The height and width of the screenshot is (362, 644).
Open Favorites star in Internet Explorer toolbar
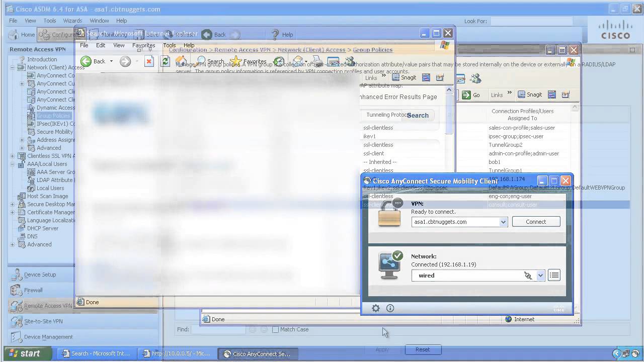coord(248,61)
